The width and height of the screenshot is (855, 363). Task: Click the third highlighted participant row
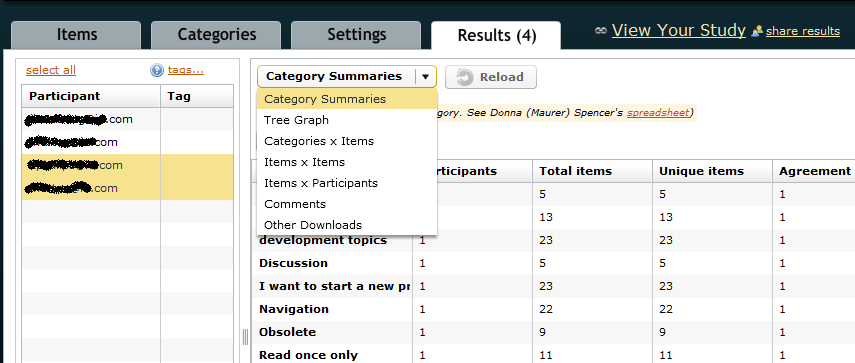(x=128, y=165)
